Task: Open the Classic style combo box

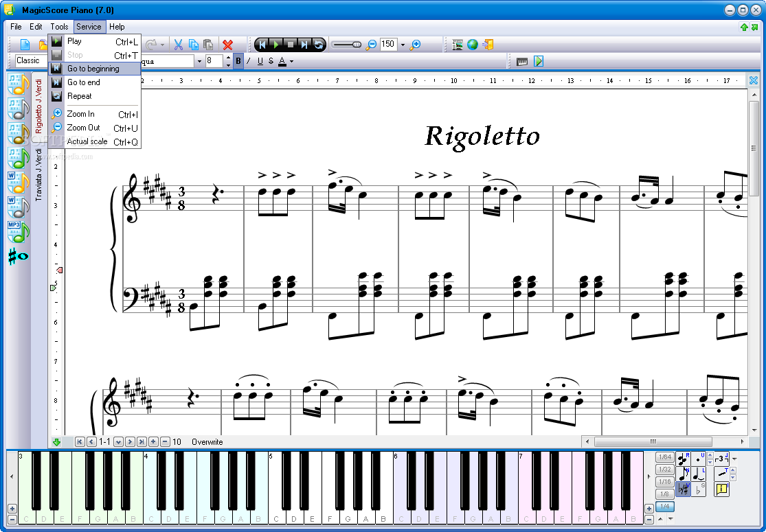Action: click(x=32, y=61)
